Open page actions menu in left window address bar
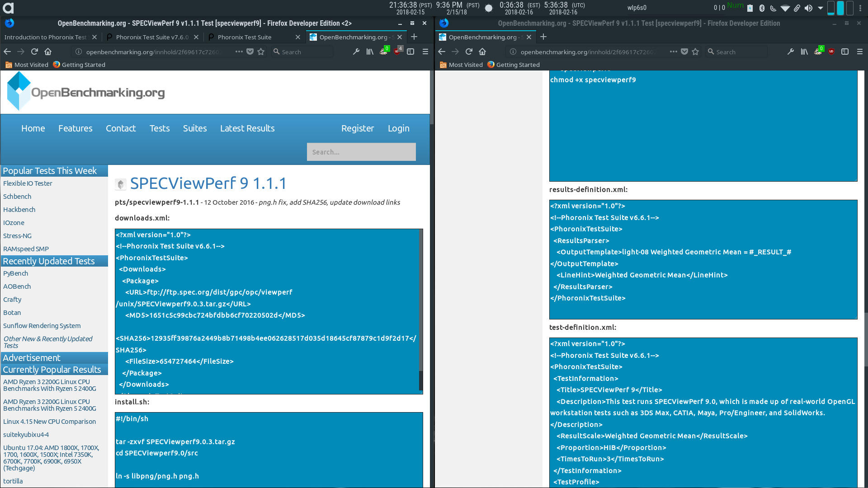Image resolution: width=868 pixels, height=488 pixels. (239, 52)
